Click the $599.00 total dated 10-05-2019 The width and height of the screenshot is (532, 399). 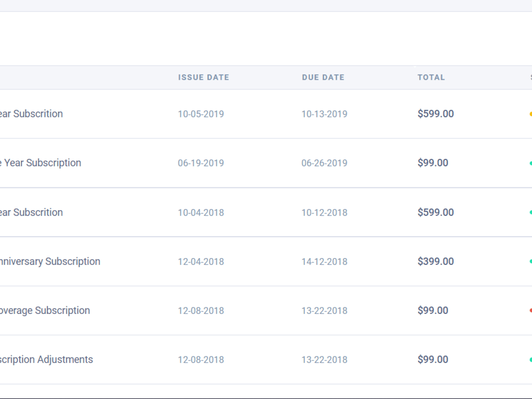436,114
